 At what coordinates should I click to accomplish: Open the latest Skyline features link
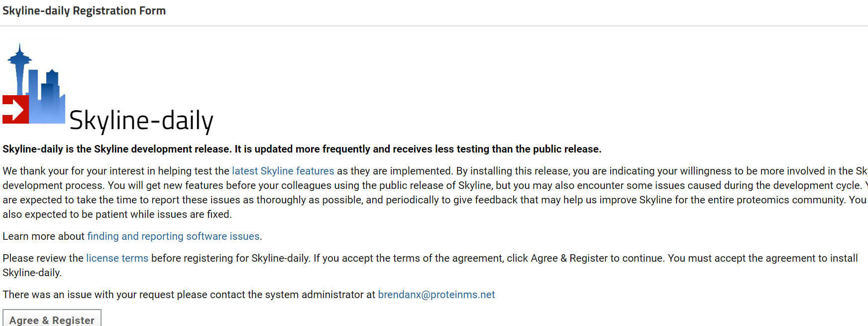click(x=283, y=171)
